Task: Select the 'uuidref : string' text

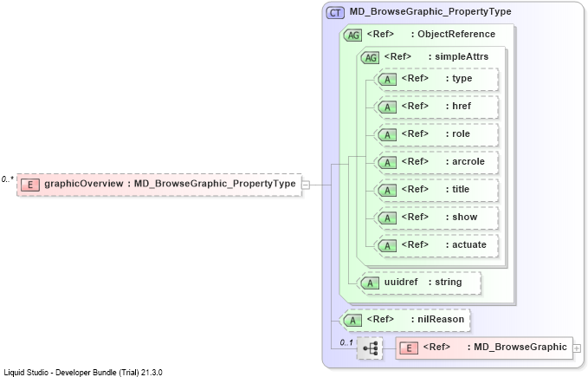Action: click(423, 282)
